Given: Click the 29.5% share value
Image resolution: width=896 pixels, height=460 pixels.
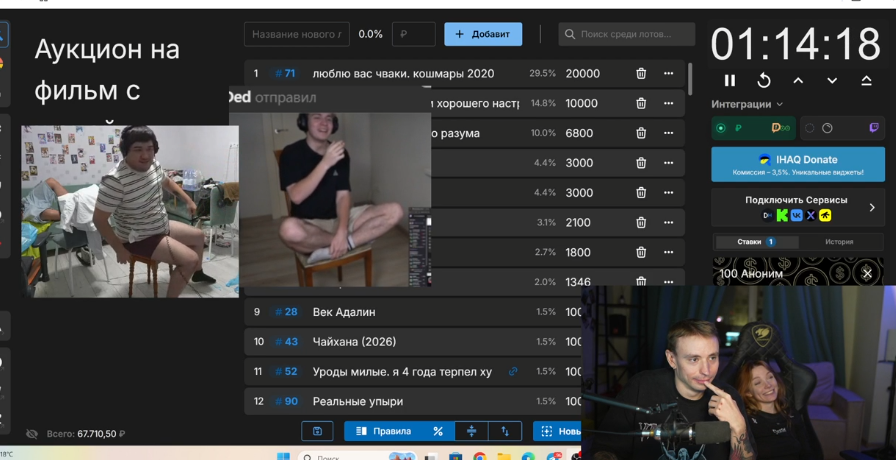Looking at the screenshot, I should 542,74.
